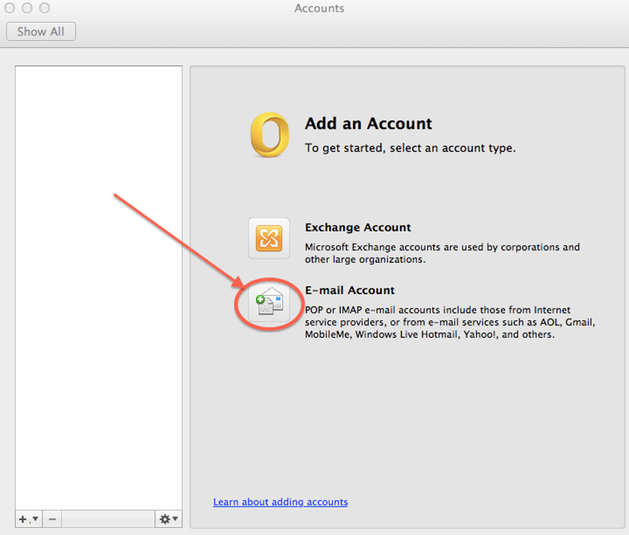Click the Exchange Account icon
629x535 pixels.
pos(269,238)
